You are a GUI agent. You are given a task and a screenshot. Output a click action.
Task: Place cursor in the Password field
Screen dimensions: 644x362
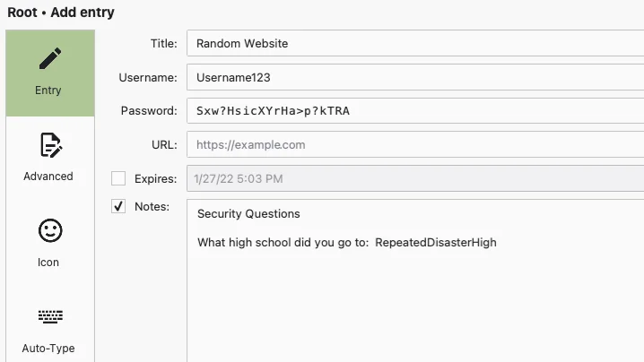414,111
